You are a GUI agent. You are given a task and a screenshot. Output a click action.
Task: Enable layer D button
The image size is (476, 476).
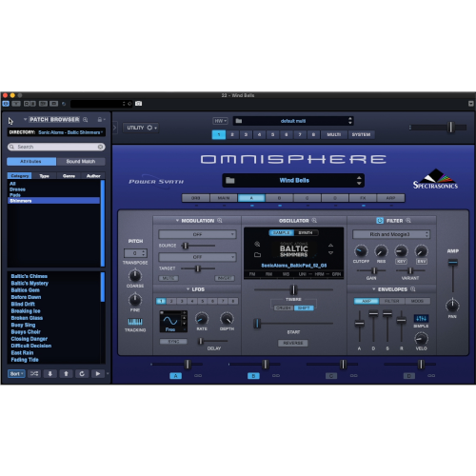pos(409,376)
